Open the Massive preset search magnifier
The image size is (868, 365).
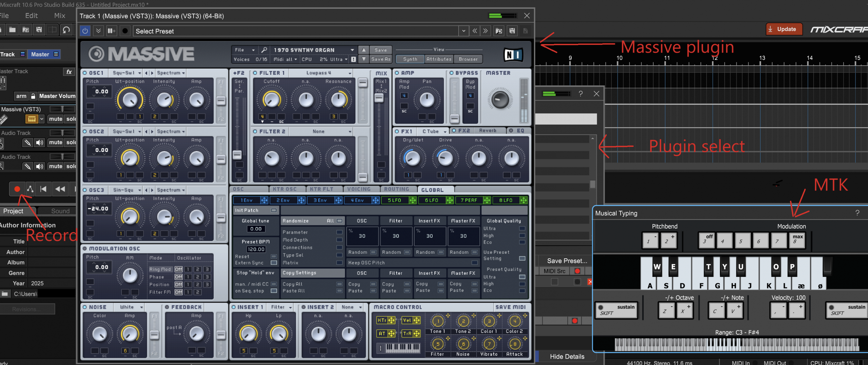(x=264, y=50)
